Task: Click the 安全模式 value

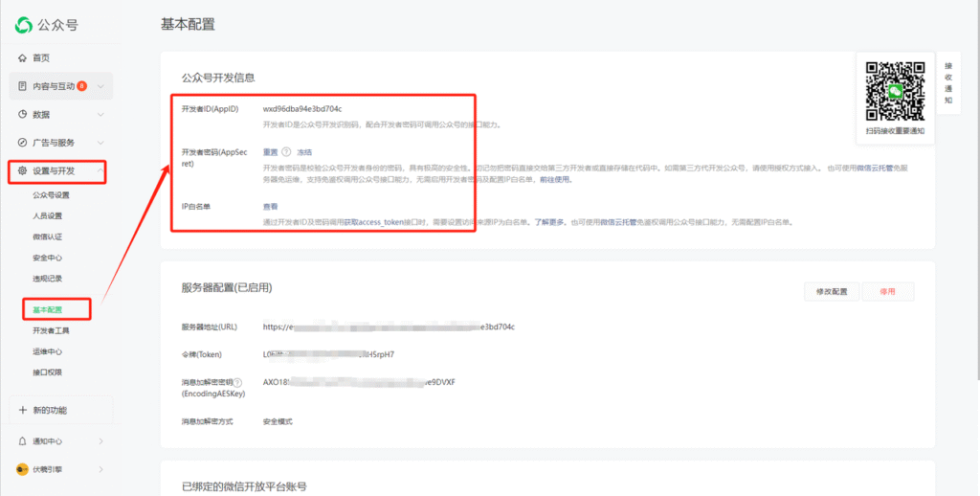Action: pyautogui.click(x=278, y=421)
